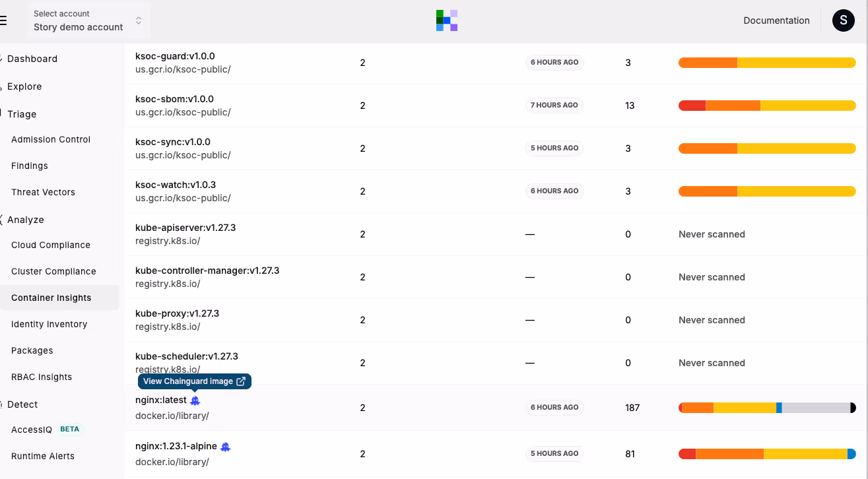Go to Dashboard in sidebar
This screenshot has height=479, width=868.
[x=32, y=59]
